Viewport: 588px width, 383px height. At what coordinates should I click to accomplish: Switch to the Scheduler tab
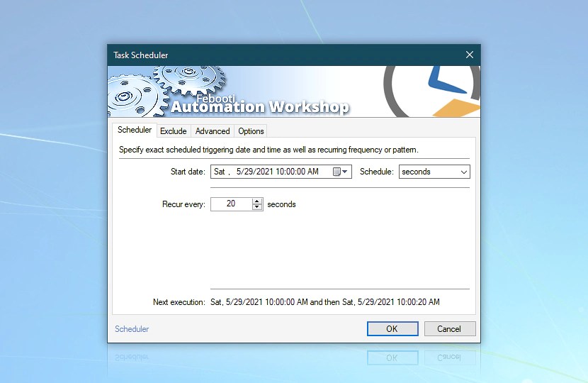(x=135, y=130)
